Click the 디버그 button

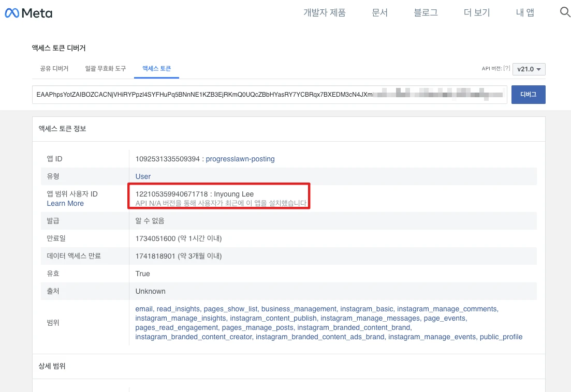coord(528,95)
